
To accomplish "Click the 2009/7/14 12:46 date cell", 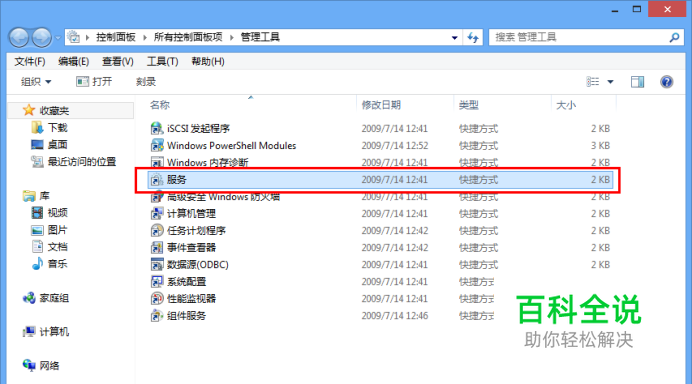I will [395, 316].
